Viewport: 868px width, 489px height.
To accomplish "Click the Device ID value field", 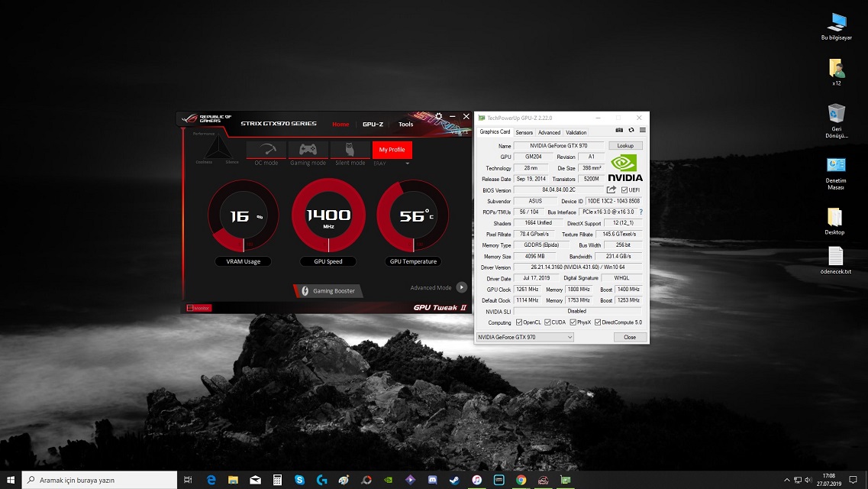I will (613, 201).
